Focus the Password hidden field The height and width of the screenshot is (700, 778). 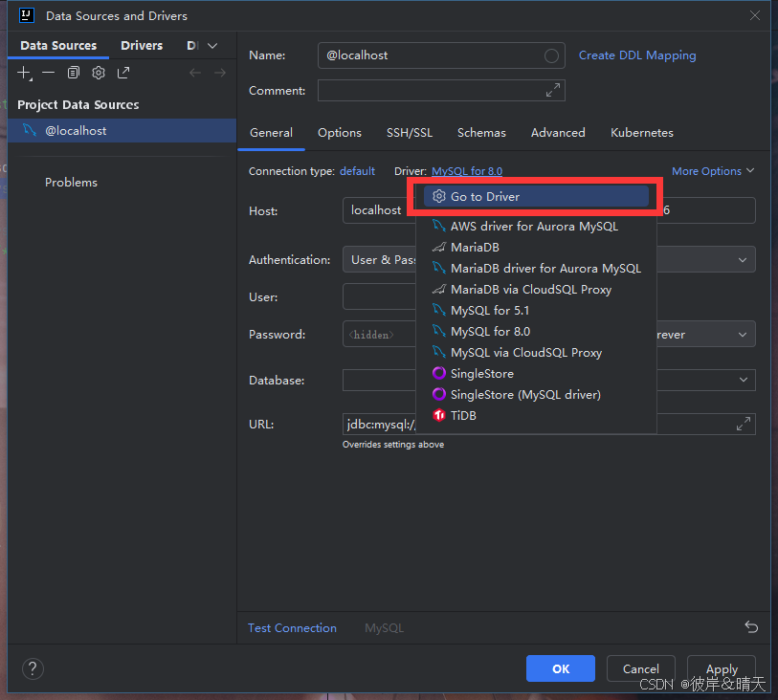tap(379, 334)
